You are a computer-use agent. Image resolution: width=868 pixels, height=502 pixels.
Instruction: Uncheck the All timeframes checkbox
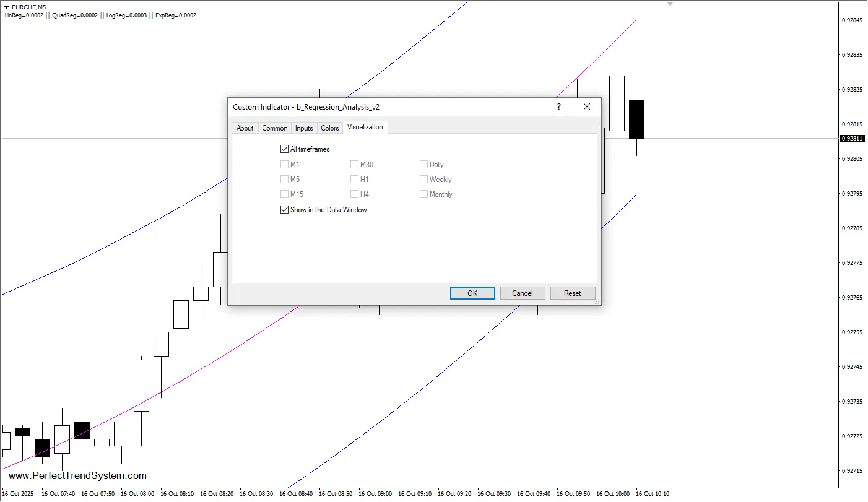pyautogui.click(x=284, y=149)
